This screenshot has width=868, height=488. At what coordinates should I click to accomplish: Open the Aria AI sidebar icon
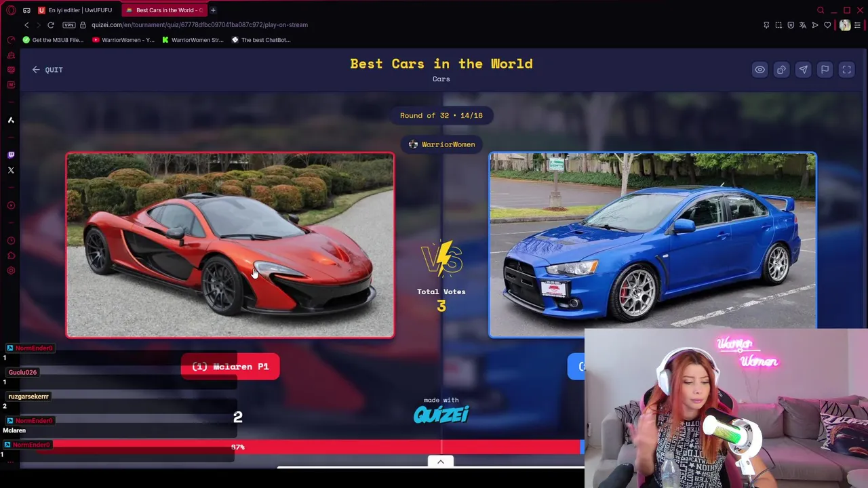pos(11,120)
